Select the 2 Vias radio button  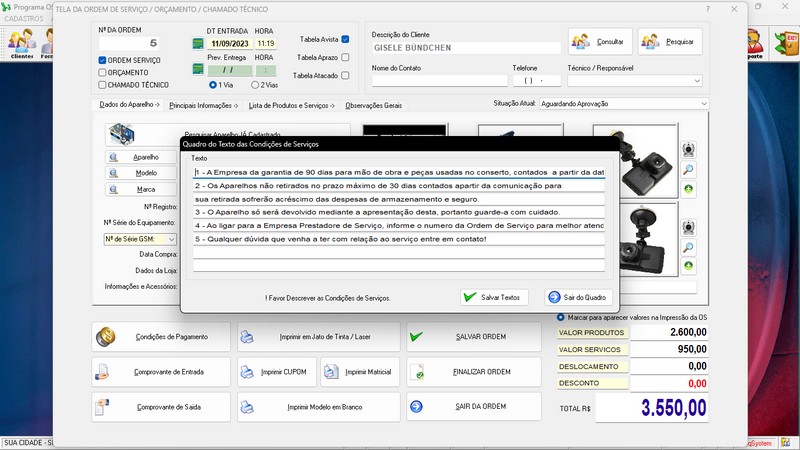(x=255, y=85)
